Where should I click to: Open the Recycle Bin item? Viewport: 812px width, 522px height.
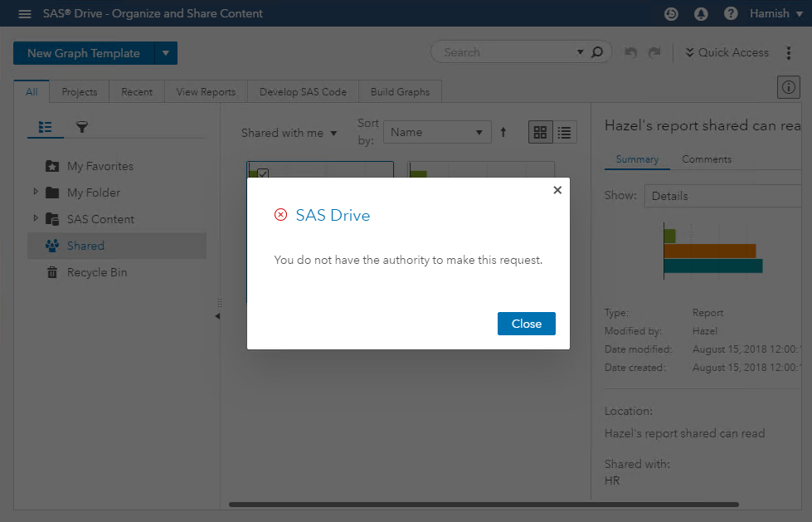pos(97,272)
